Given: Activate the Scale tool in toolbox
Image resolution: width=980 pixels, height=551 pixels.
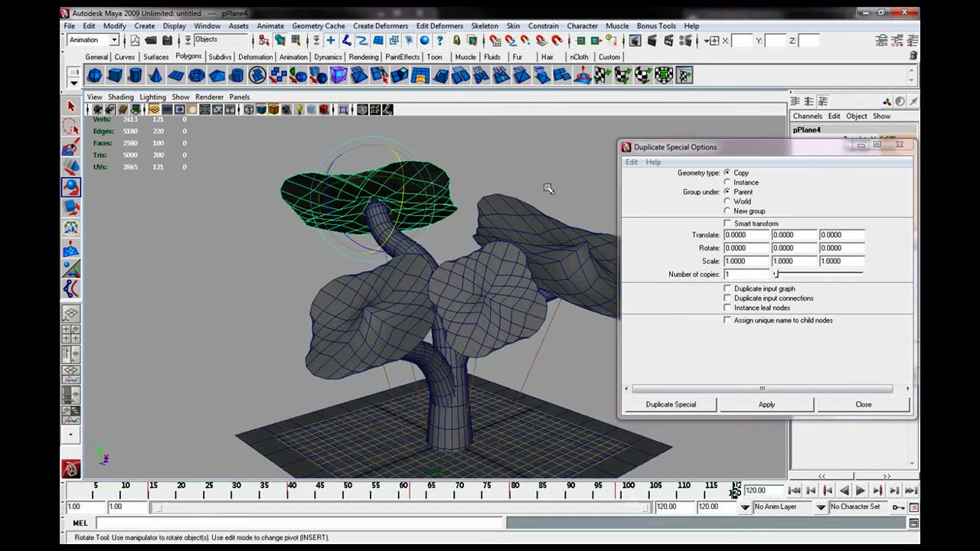Looking at the screenshot, I should (x=70, y=207).
